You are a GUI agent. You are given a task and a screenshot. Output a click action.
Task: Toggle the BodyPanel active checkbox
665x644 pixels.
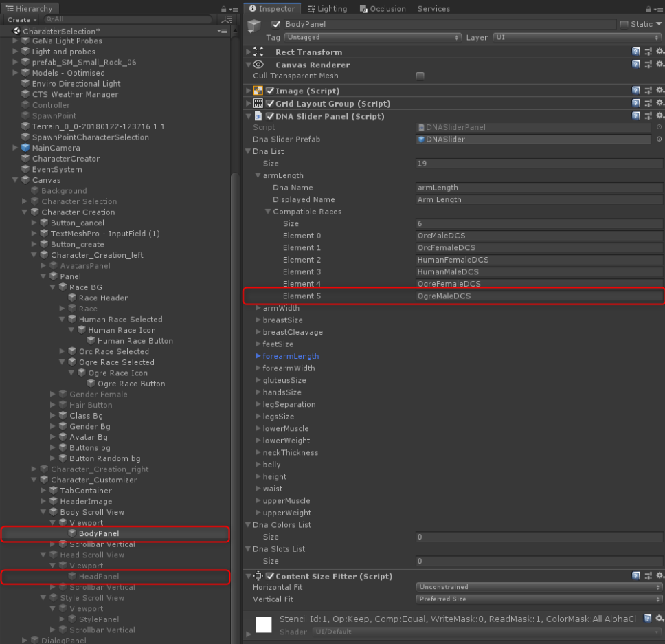(276, 25)
